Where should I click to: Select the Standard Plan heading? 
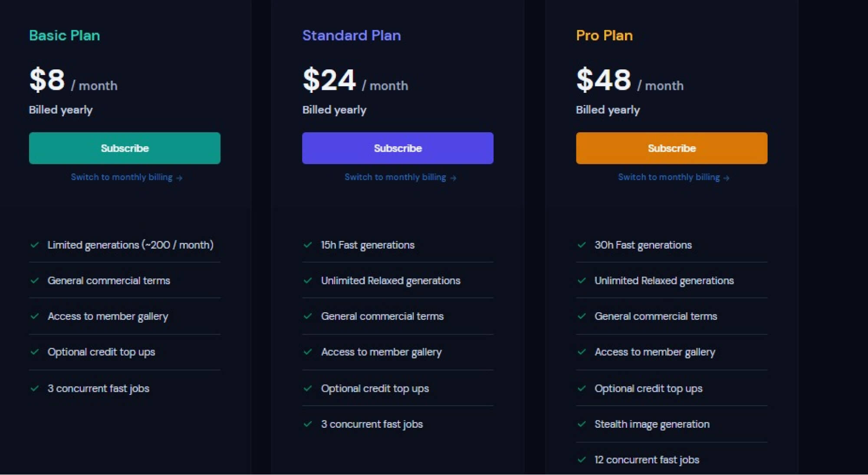tap(352, 36)
